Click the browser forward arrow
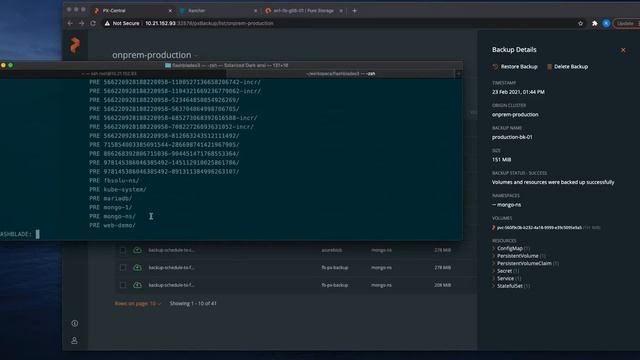The image size is (640, 360). click(x=81, y=23)
